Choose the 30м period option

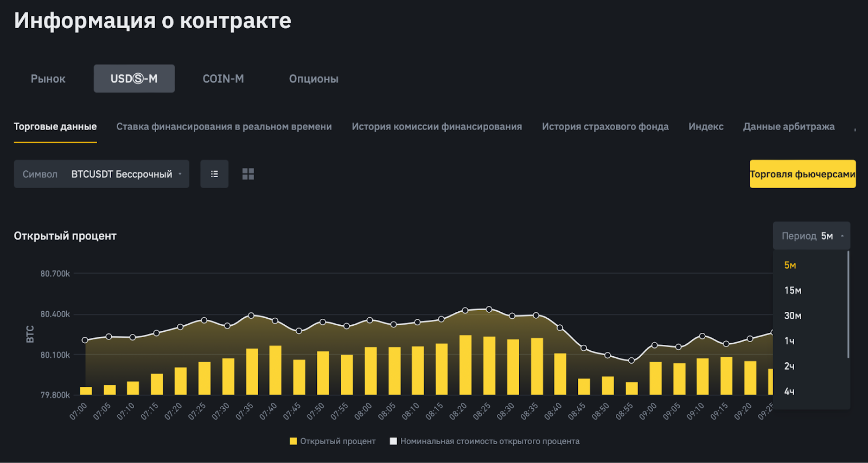click(x=793, y=316)
